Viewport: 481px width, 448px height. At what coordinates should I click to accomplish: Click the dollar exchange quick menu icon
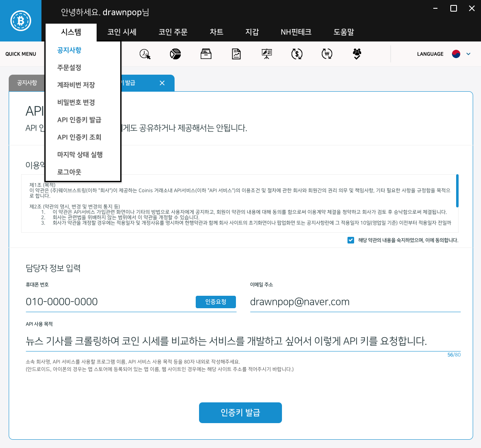[x=296, y=54]
